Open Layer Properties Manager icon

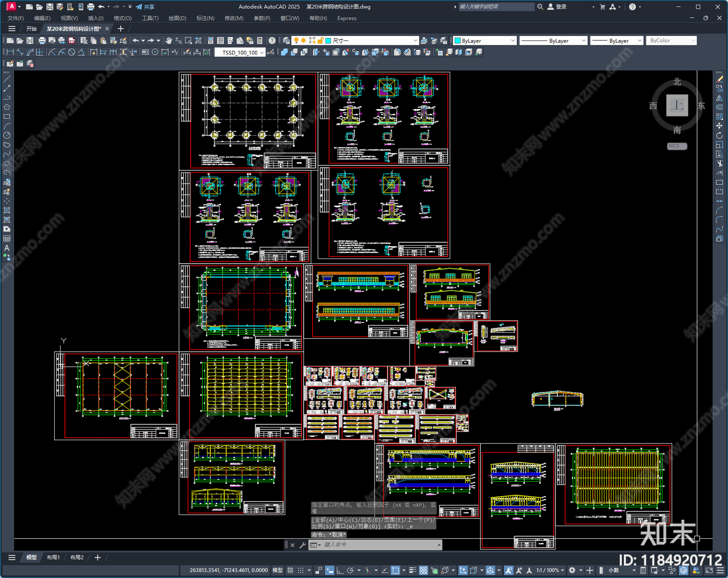point(286,41)
